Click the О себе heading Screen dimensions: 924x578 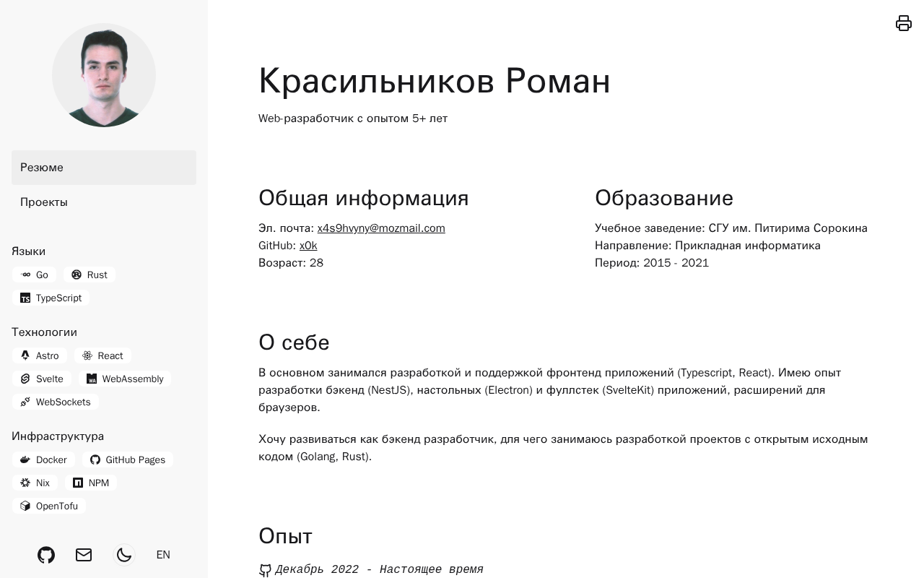tap(294, 342)
